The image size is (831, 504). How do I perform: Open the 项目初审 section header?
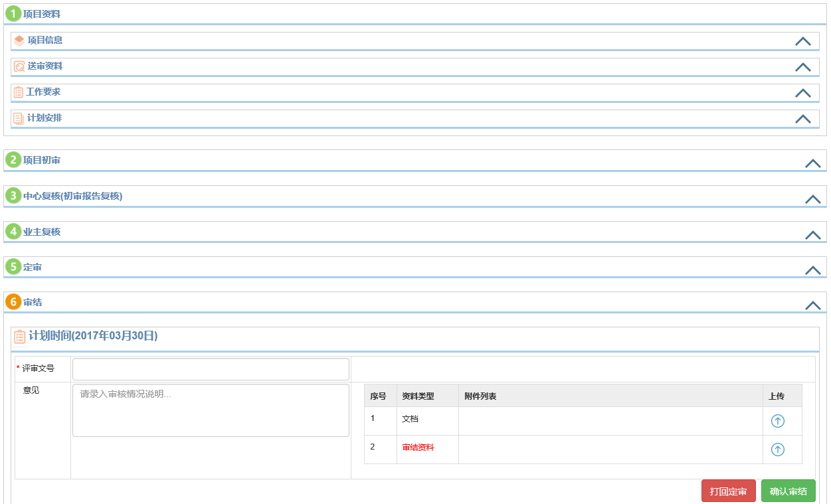point(415,161)
